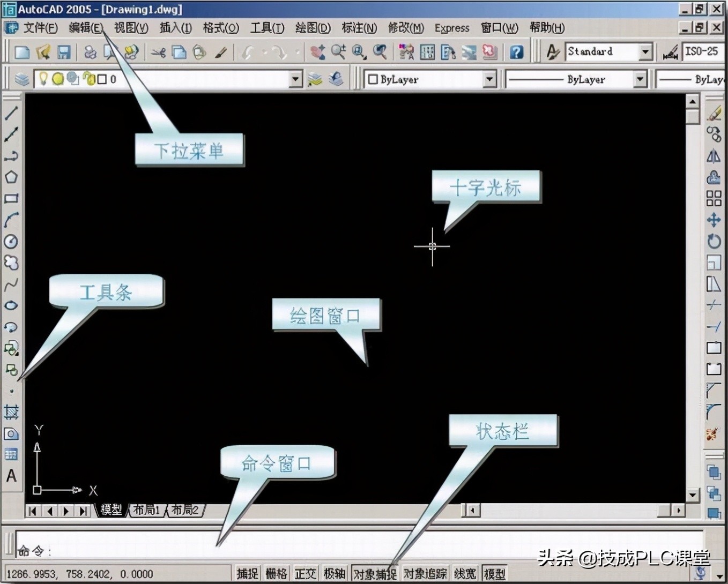Open the 绘图 menu
The width and height of the screenshot is (728, 584).
click(x=313, y=28)
